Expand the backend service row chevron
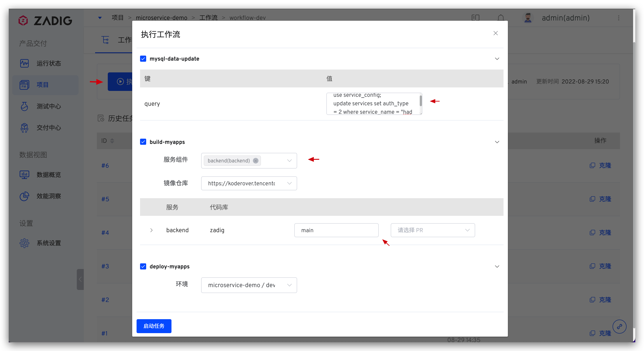 tap(151, 230)
